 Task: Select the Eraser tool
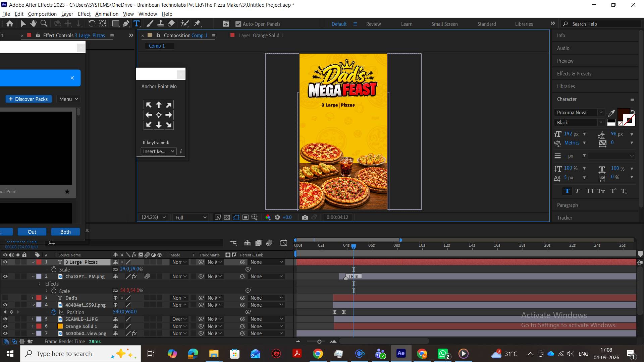point(171,23)
